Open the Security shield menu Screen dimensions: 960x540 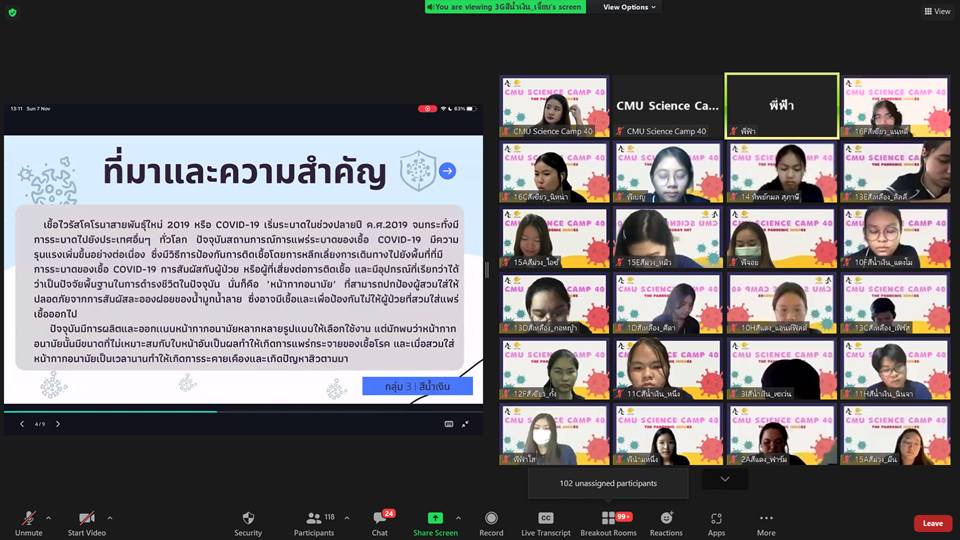[248, 519]
